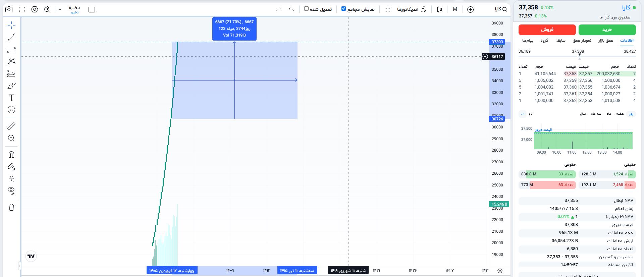Take a chart snapshot with camera icon
The width and height of the screenshot is (644, 277).
tap(9, 9)
